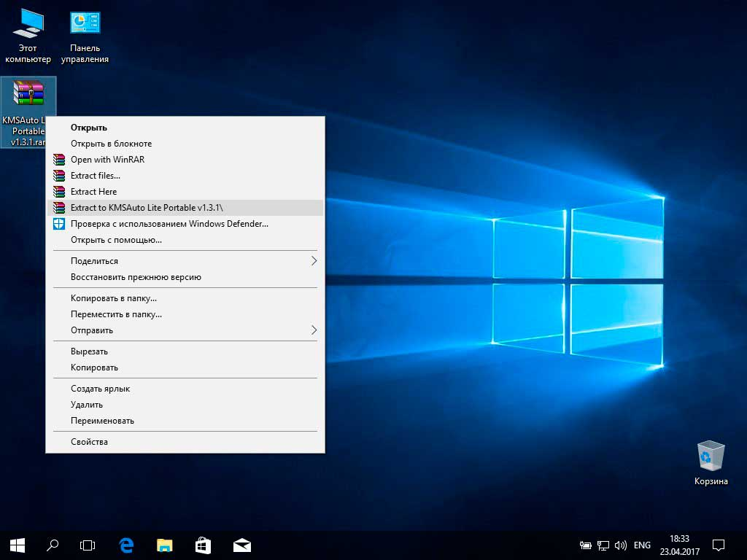The height and width of the screenshot is (560, 747).
Task: Choose Создать ярлык
Action: click(x=185, y=389)
